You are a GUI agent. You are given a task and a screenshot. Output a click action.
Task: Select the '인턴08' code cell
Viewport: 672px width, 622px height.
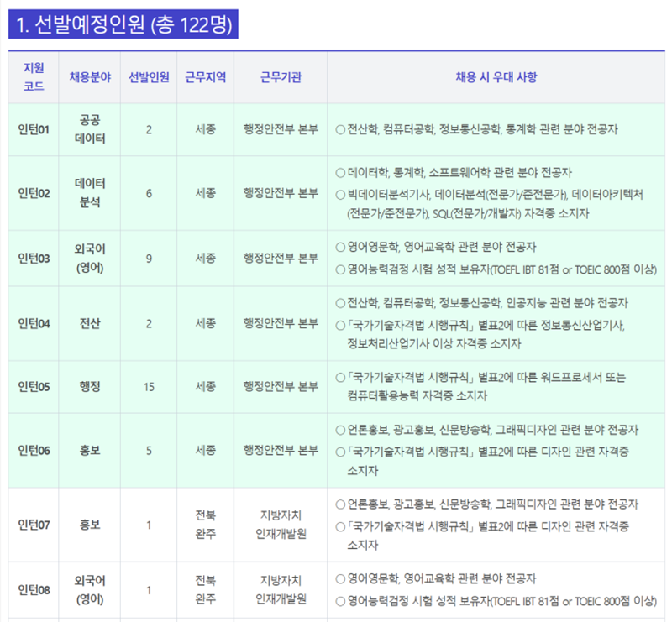[x=34, y=590]
